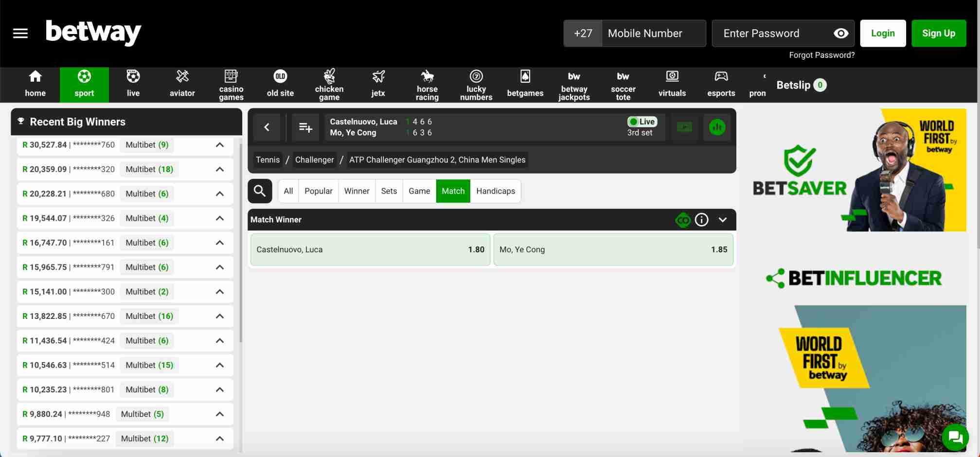Open the Betslip panel
980x457 pixels.
coord(801,85)
